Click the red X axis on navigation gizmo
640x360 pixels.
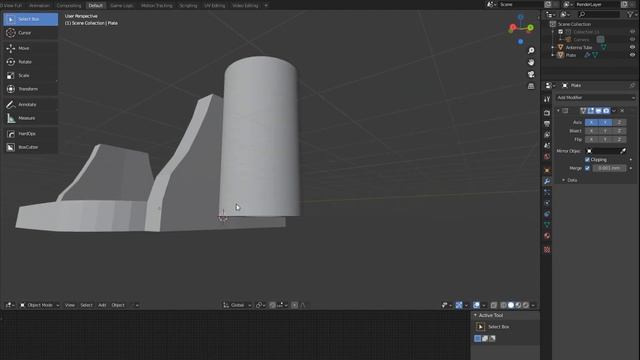point(513,28)
